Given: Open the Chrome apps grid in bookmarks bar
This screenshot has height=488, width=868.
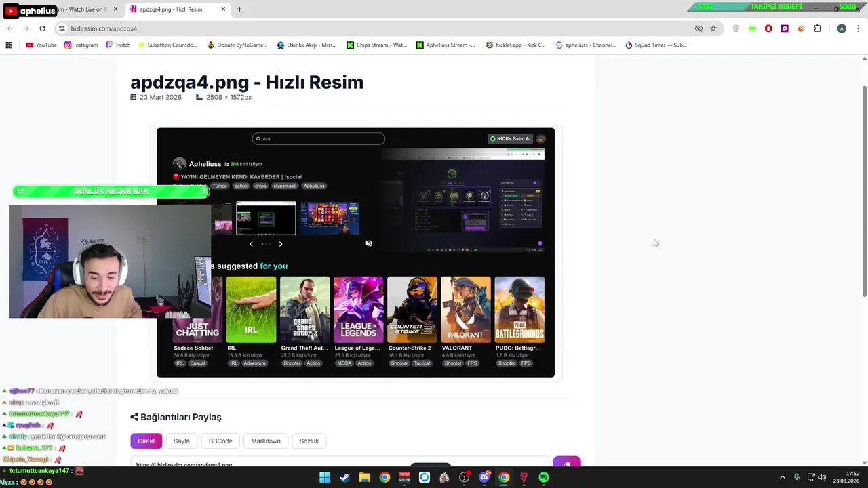Looking at the screenshot, I should point(9,45).
